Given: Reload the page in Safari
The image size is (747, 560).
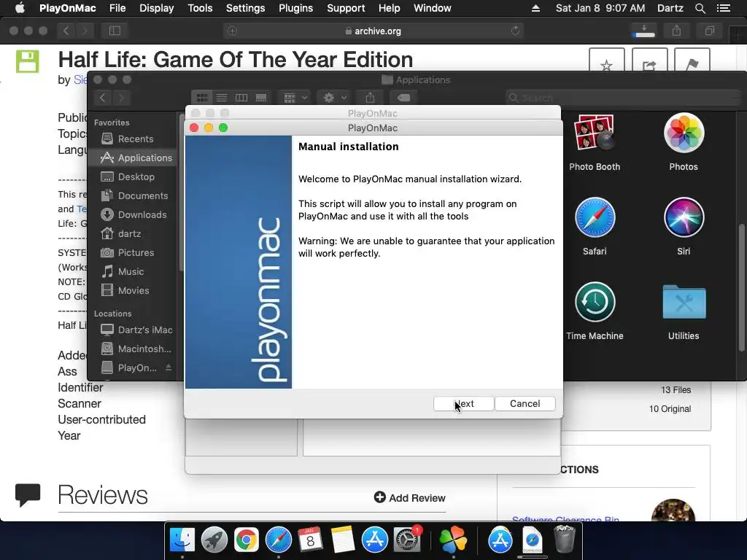Looking at the screenshot, I should (515, 31).
